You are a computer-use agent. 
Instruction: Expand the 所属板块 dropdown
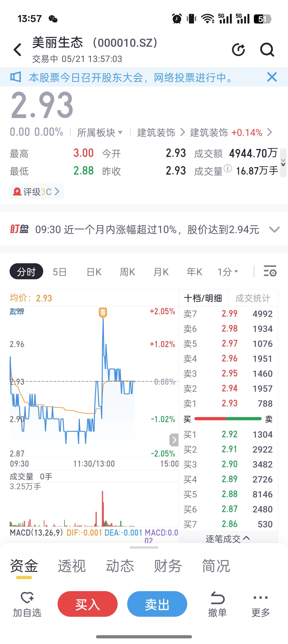tap(100, 132)
